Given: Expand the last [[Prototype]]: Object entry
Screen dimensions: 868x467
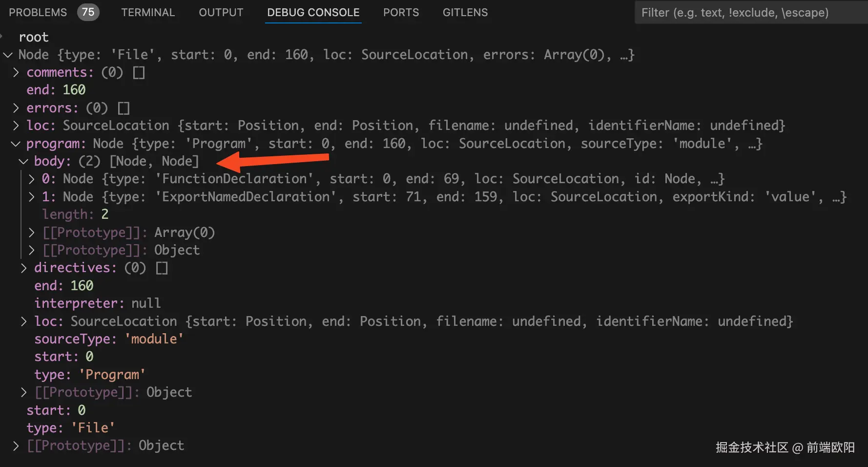Looking at the screenshot, I should (x=16, y=446).
